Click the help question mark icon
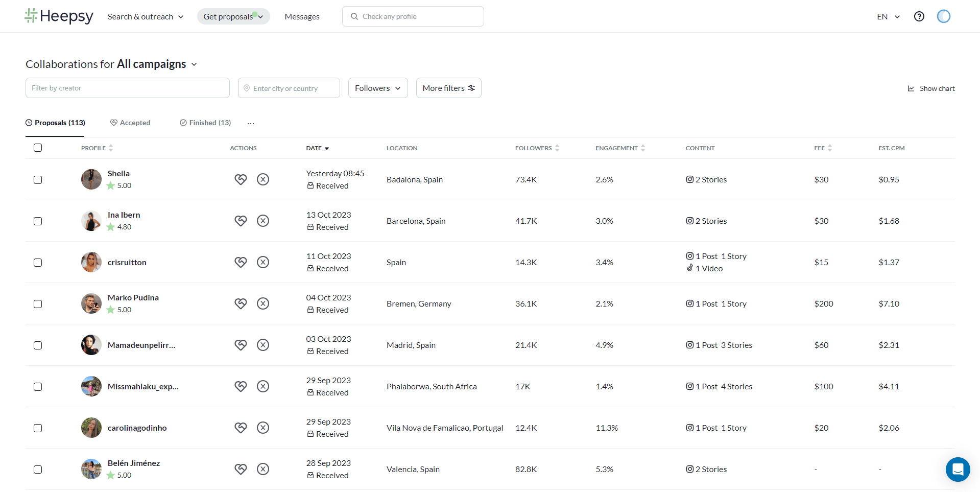The height and width of the screenshot is (492, 980). (x=919, y=16)
